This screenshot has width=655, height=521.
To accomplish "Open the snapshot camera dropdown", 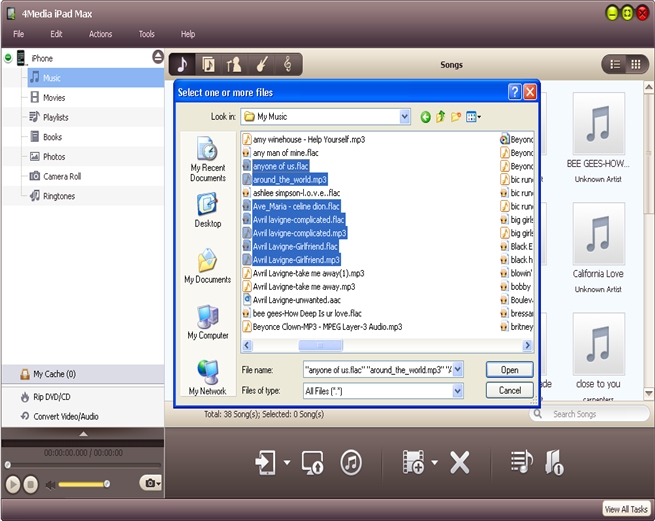I will click(151, 483).
